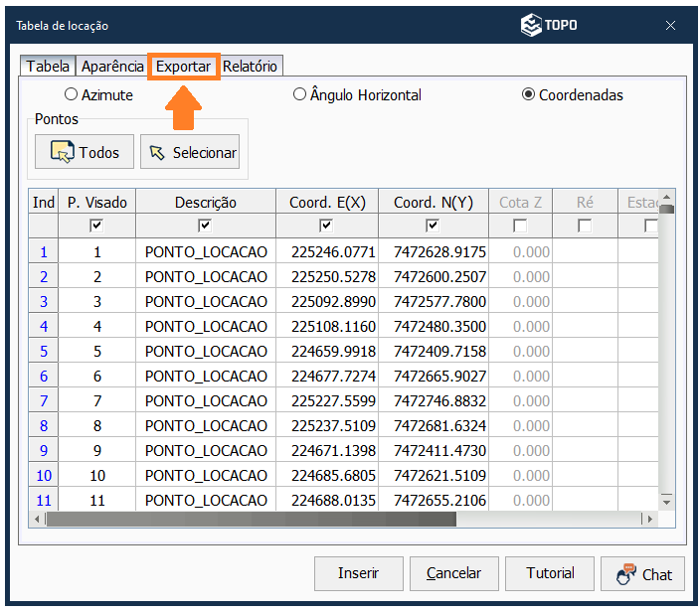Close the Tabela de locação window
Viewport: 700px width, 612px height.
coord(670,26)
